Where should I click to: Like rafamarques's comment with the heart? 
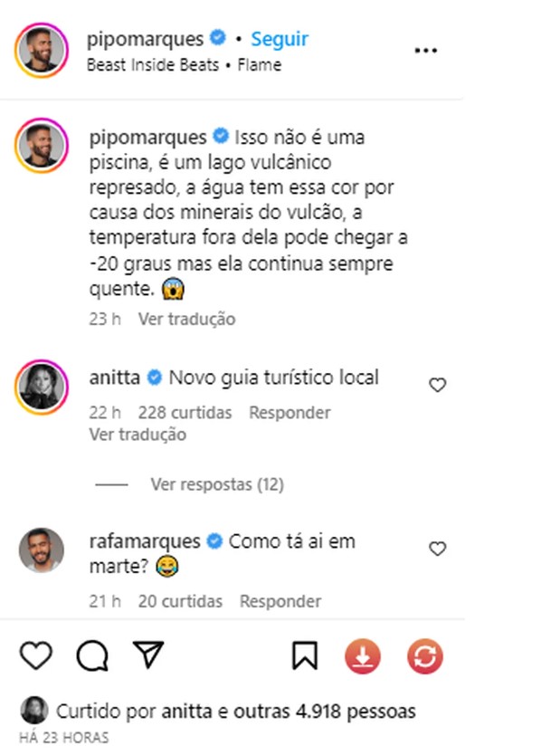pos(438,549)
